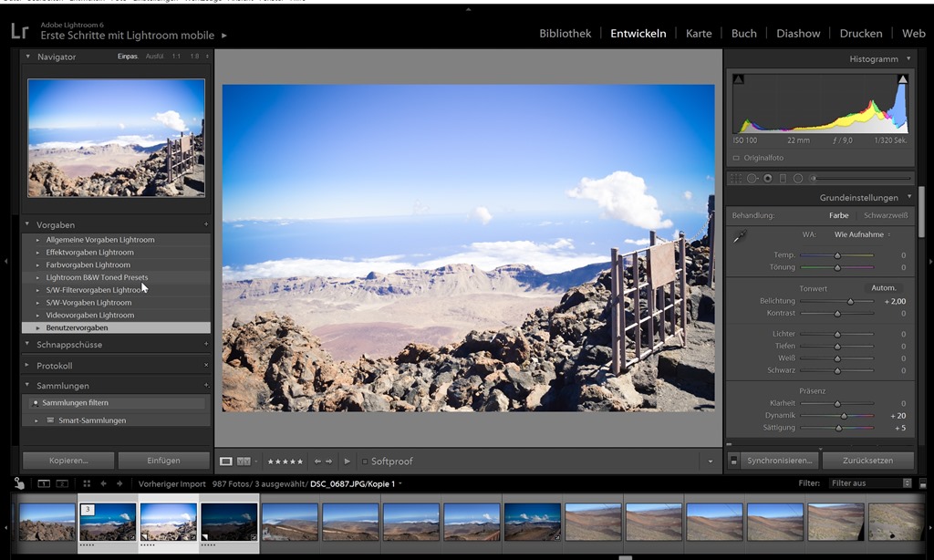Clear Protokoll history with X icon
Viewport: 934px width, 560px height.
(206, 365)
